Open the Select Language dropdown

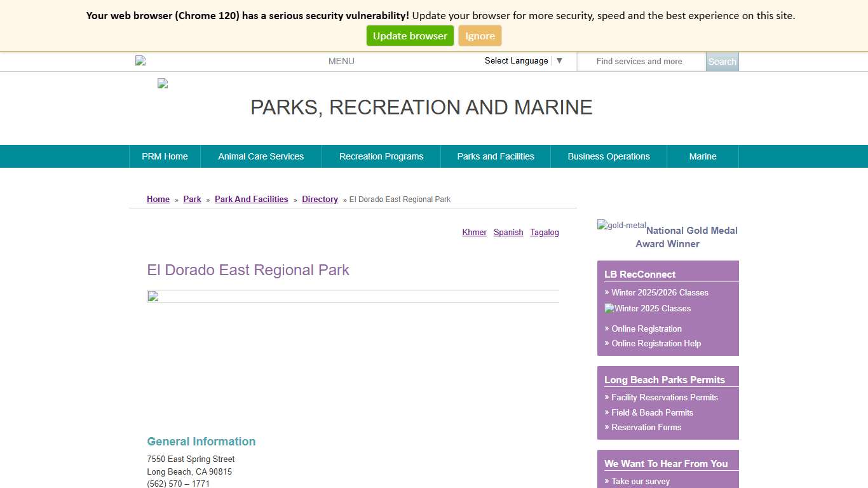[516, 60]
